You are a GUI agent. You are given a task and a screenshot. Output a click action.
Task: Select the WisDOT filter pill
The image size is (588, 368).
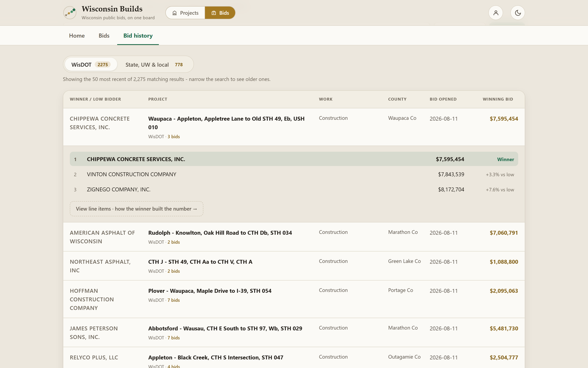tap(91, 65)
